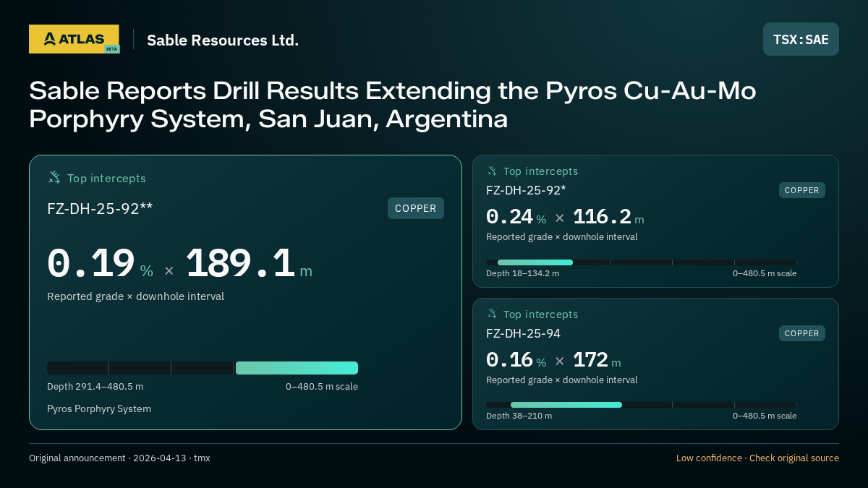This screenshot has height=488, width=868.
Task: Click the 0.24 % grade value
Action: 516,217
